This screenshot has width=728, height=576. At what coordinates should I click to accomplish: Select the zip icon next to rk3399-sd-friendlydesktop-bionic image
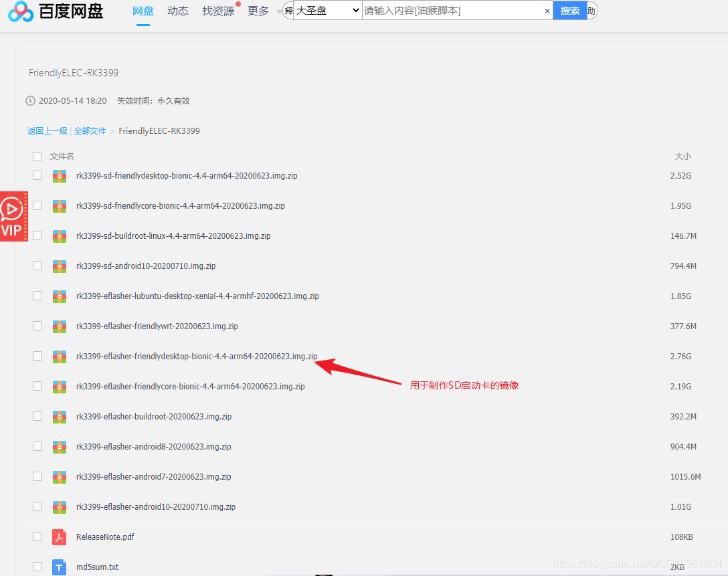click(60, 175)
